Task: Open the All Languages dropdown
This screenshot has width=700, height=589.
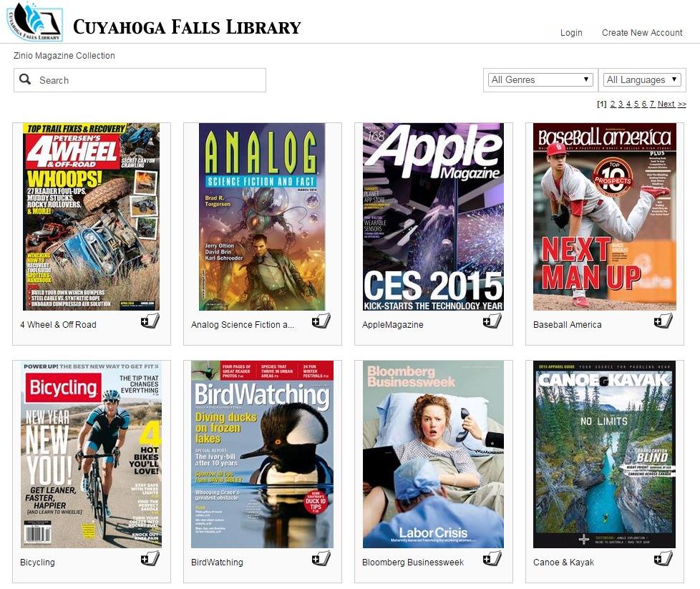Action: point(642,80)
